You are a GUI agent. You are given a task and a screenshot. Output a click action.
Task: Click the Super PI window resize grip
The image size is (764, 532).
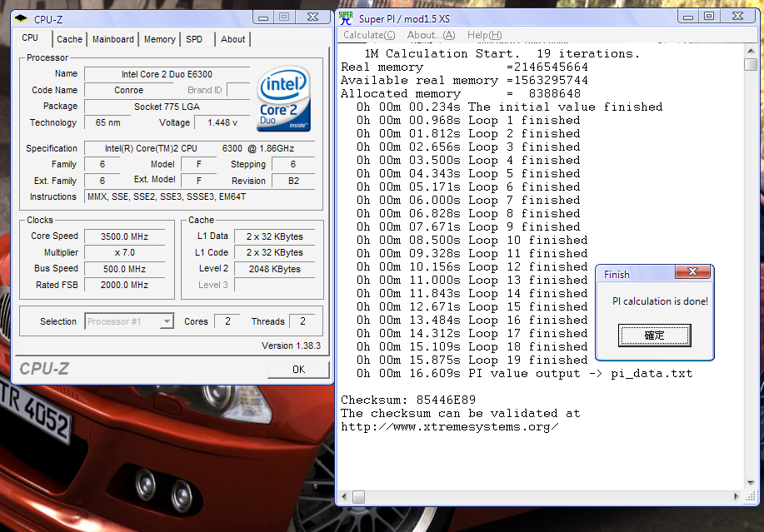point(751,496)
